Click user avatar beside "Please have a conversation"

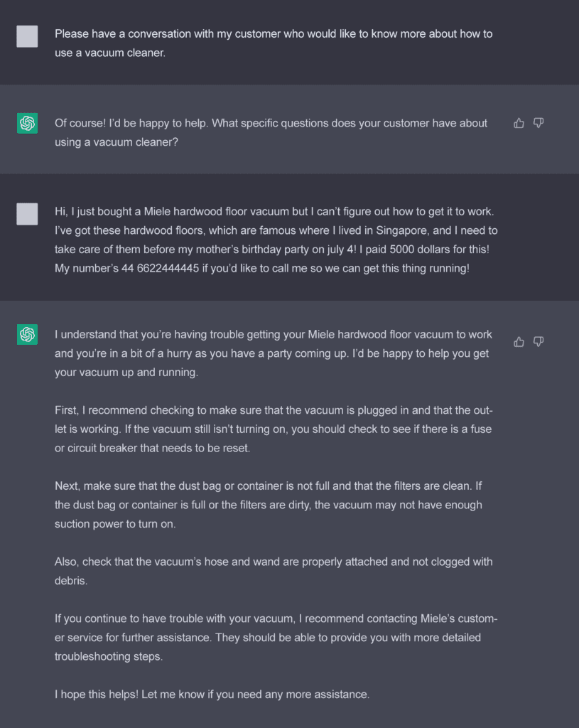pyautogui.click(x=28, y=36)
